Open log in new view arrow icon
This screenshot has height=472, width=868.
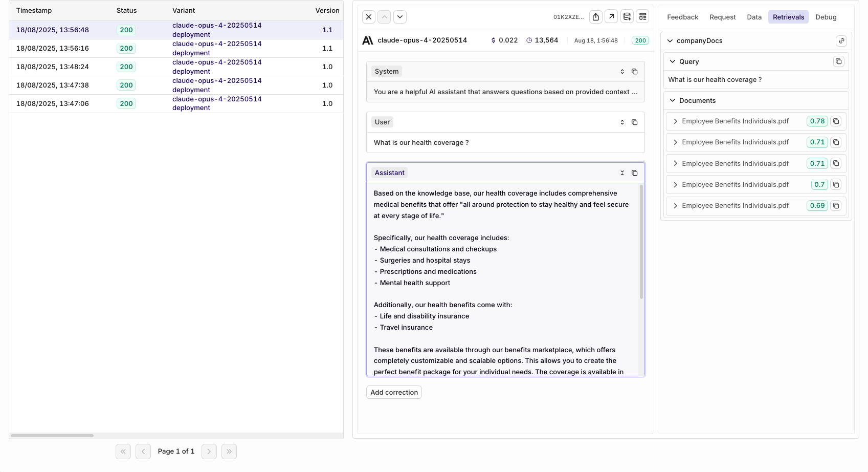coord(611,17)
